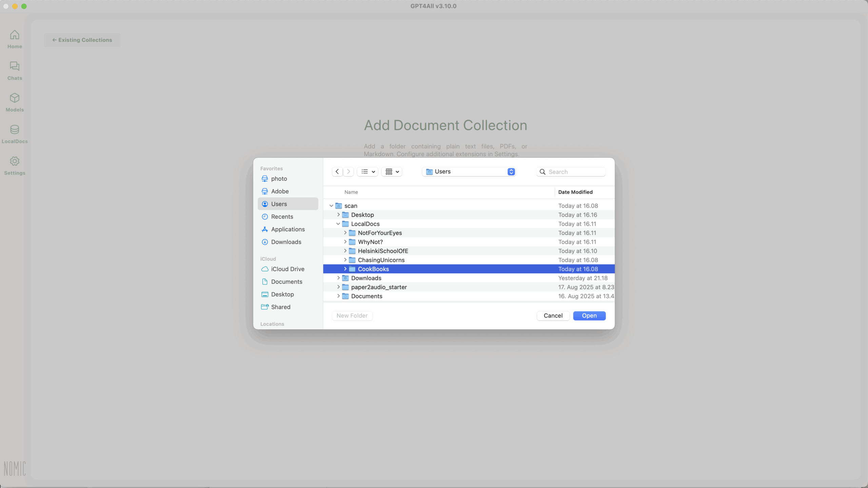Click Open to confirm the folder
The image size is (868, 488).
[x=589, y=316]
